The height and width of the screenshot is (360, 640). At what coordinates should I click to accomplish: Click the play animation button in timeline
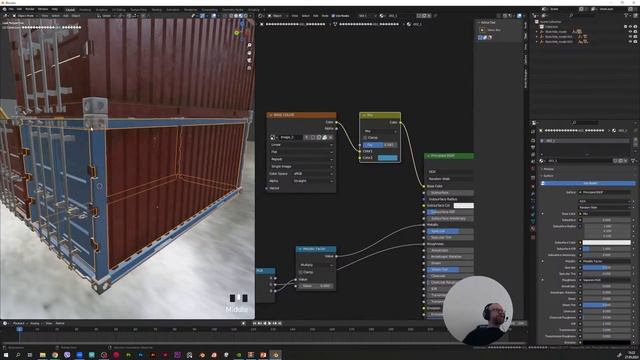point(269,323)
